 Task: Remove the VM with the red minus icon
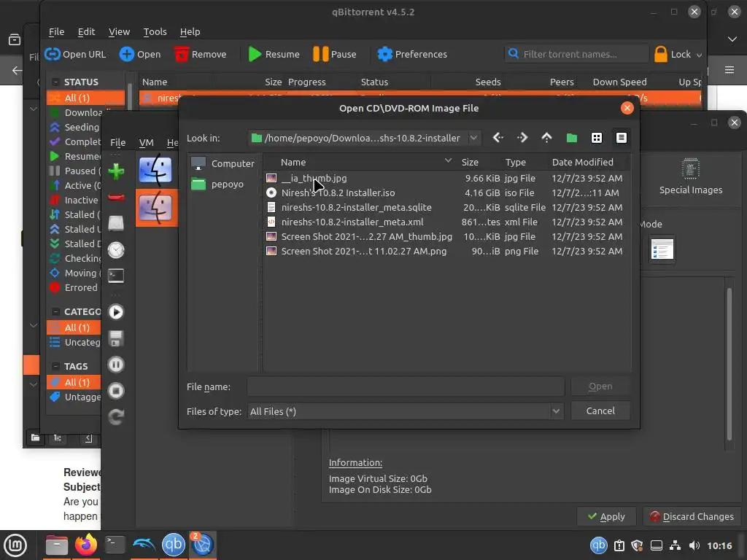click(x=116, y=197)
